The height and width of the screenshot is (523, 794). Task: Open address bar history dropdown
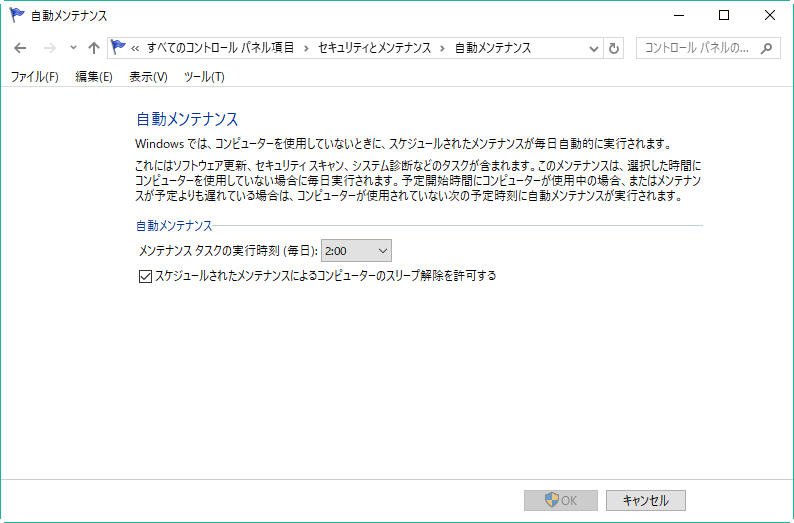click(x=593, y=49)
